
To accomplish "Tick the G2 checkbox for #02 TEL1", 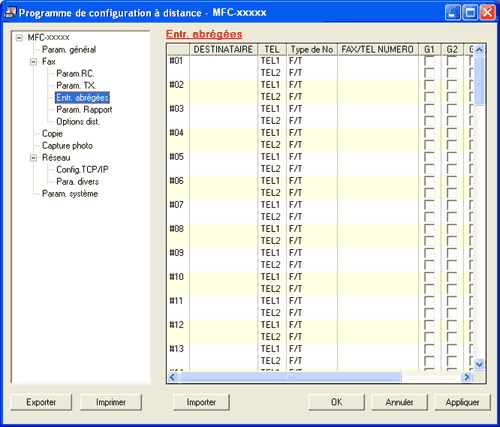I will pyautogui.click(x=452, y=85).
